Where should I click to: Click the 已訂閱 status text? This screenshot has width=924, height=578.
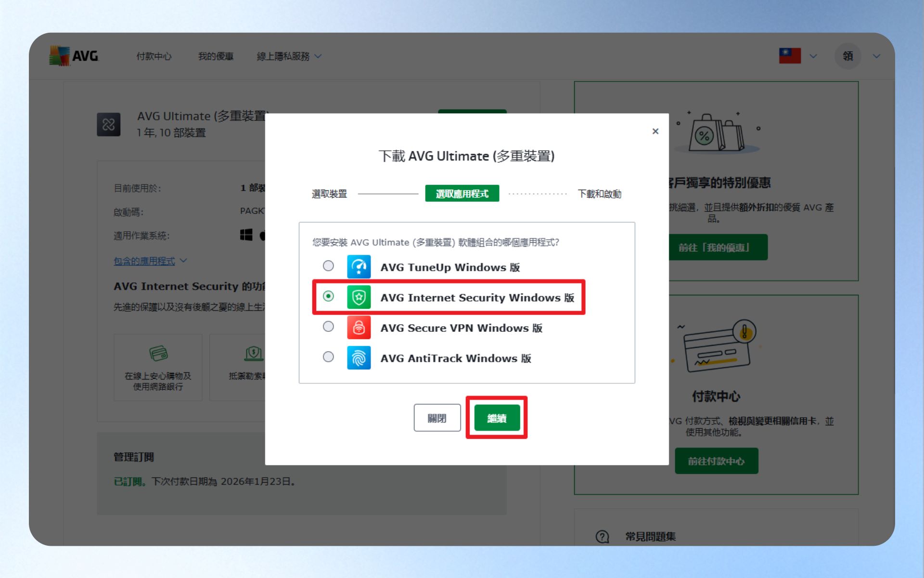[130, 481]
